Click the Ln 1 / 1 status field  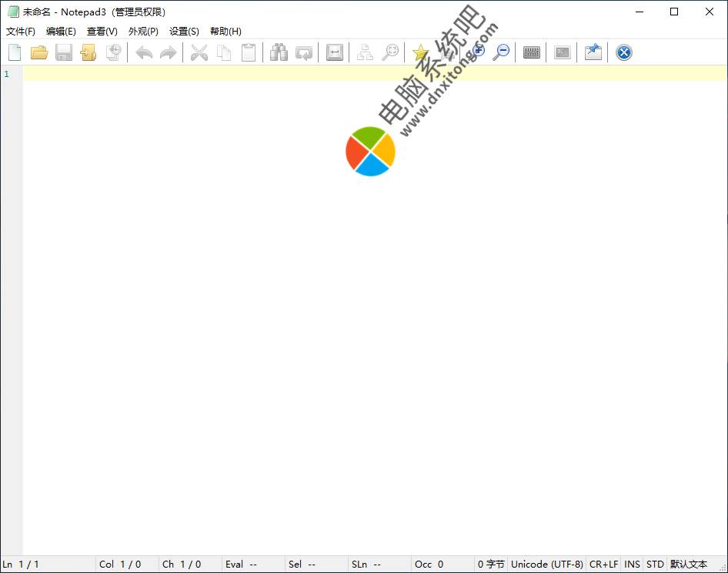(x=48, y=565)
